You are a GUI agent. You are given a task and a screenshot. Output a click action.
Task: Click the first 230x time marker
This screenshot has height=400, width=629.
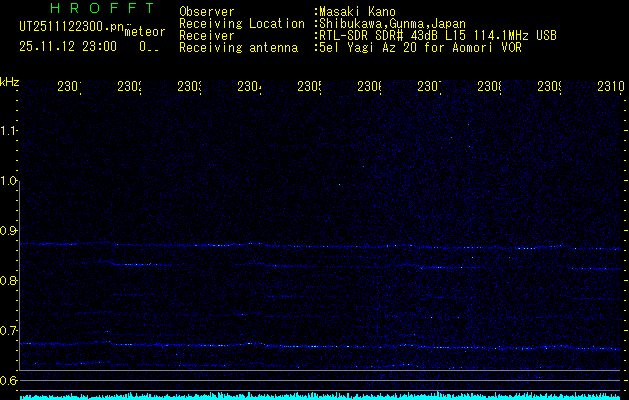coord(70,87)
